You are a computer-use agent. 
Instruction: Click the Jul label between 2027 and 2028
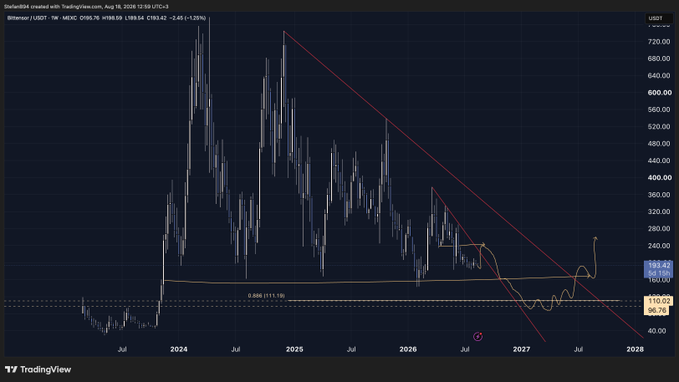click(x=578, y=349)
